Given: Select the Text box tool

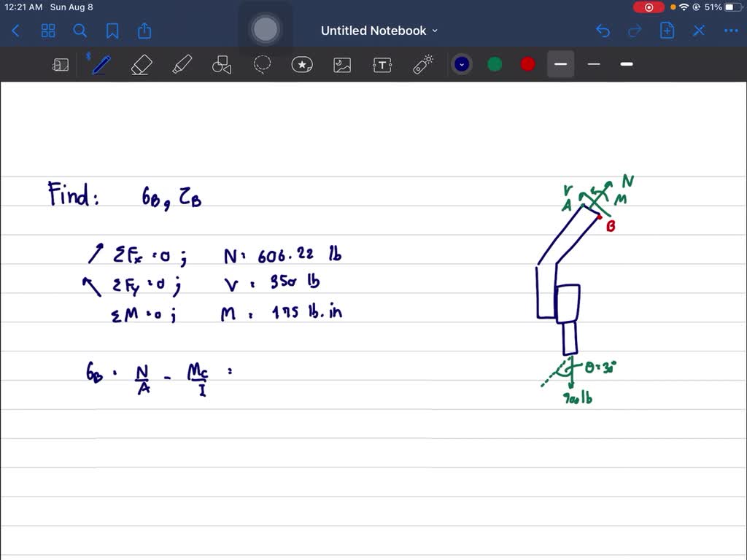Looking at the screenshot, I should (382, 65).
